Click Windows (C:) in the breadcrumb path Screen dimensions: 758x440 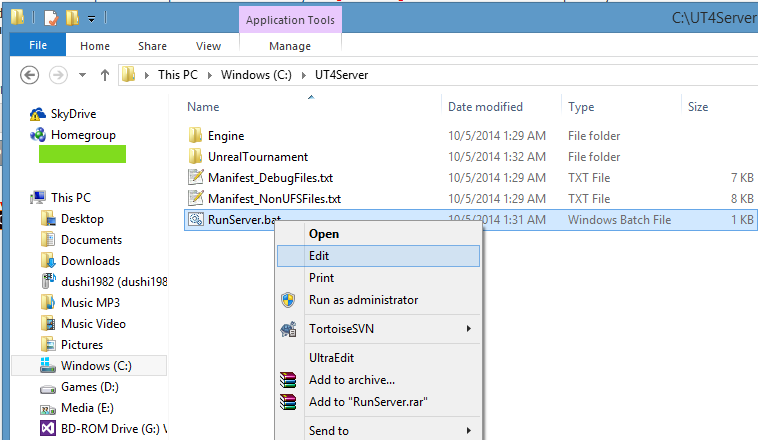(256, 75)
